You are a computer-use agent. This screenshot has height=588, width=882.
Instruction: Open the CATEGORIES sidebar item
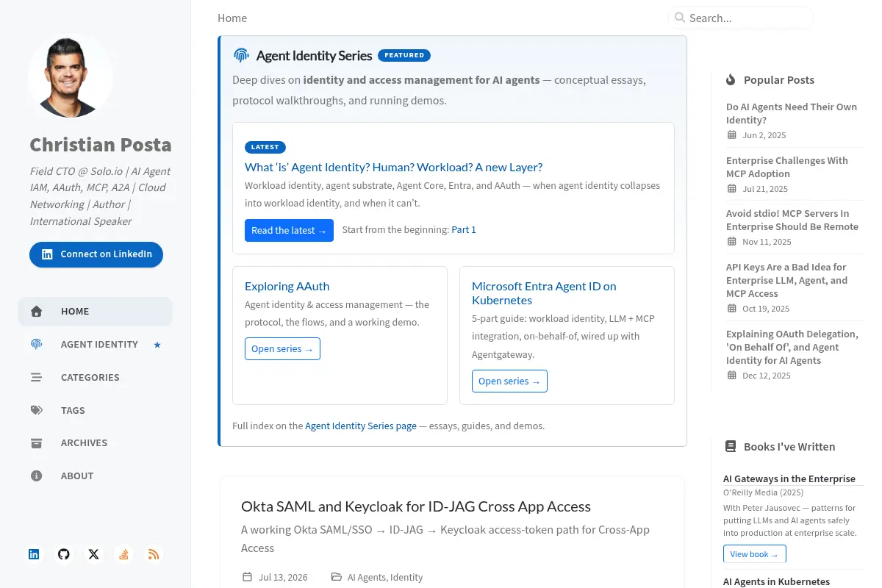pyautogui.click(x=96, y=377)
